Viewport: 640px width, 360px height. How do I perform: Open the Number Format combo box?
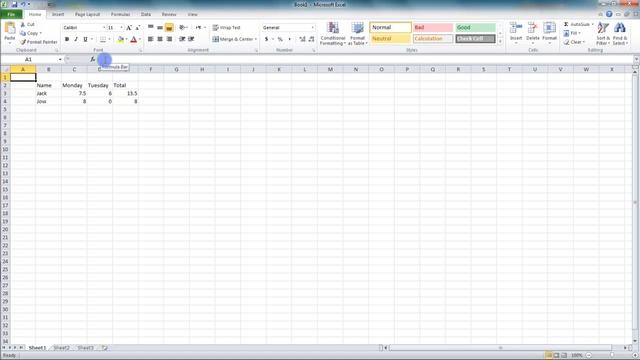[x=288, y=28]
